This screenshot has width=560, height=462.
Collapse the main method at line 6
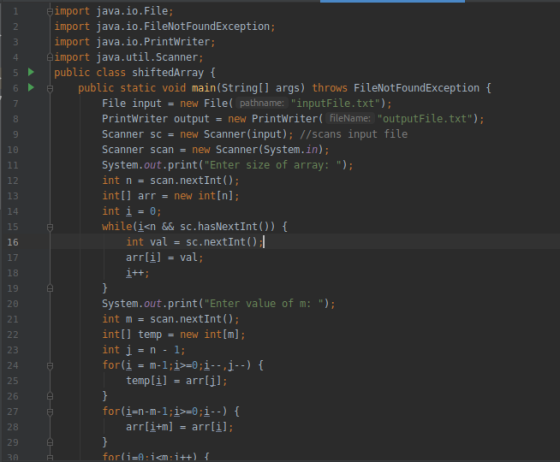(x=50, y=89)
